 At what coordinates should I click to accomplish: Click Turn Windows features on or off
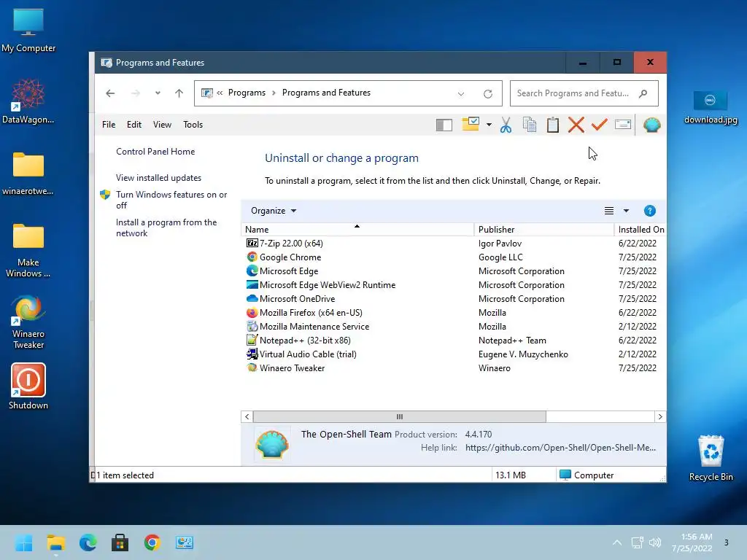tap(171, 200)
